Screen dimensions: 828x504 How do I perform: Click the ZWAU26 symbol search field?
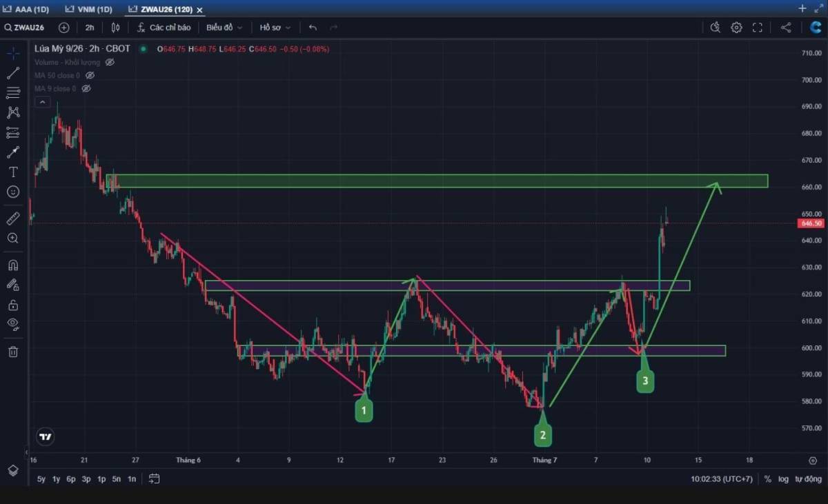(24, 28)
